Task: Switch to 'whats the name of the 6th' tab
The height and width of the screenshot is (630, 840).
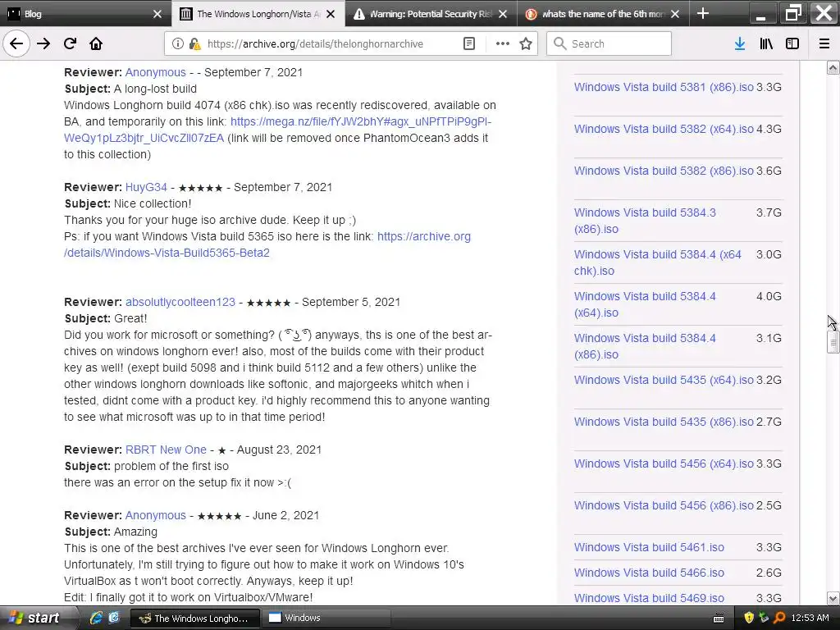Action: click(x=604, y=14)
